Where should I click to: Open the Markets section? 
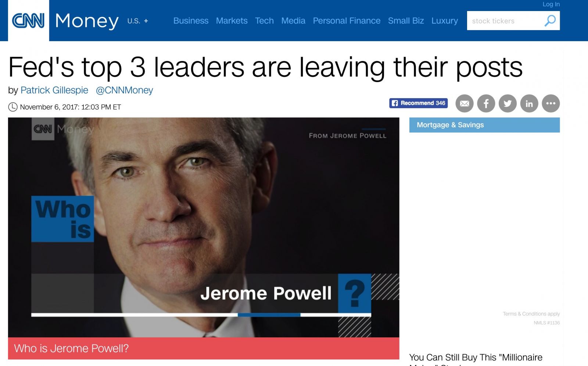(232, 21)
